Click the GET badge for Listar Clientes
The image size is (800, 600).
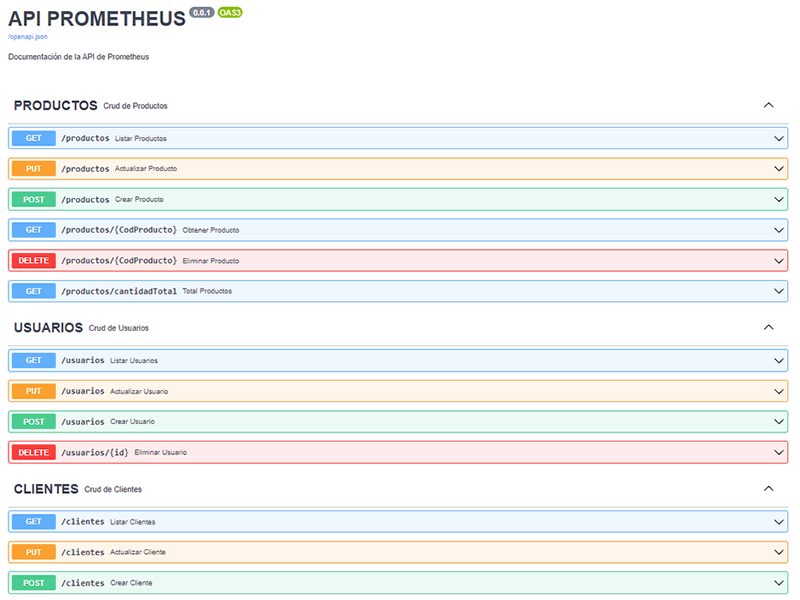33,521
